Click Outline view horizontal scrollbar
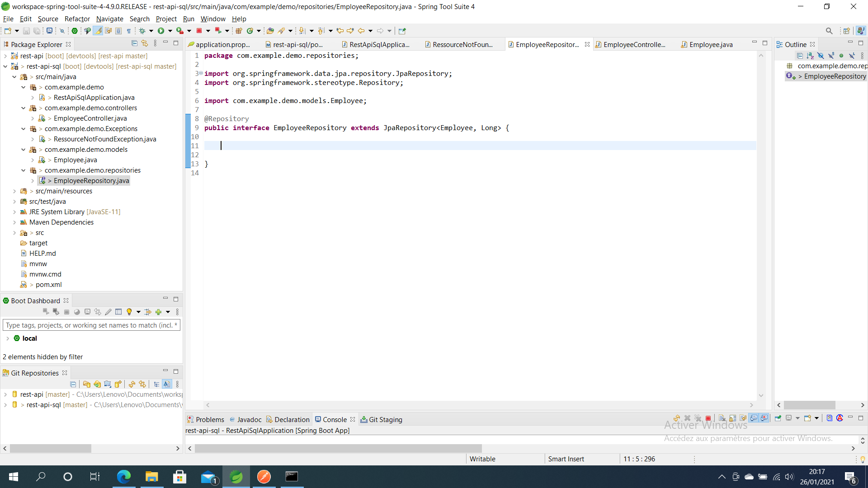 pyautogui.click(x=809, y=405)
